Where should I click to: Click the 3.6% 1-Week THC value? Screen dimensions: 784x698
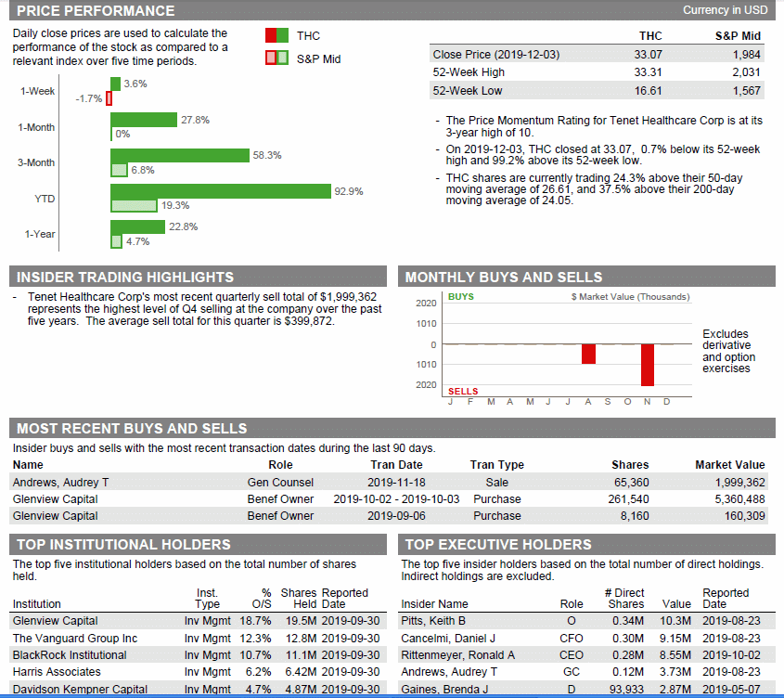click(x=135, y=84)
